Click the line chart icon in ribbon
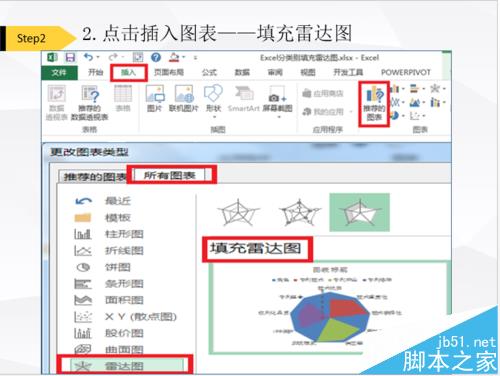This screenshot has width=500, height=376. coord(395,102)
